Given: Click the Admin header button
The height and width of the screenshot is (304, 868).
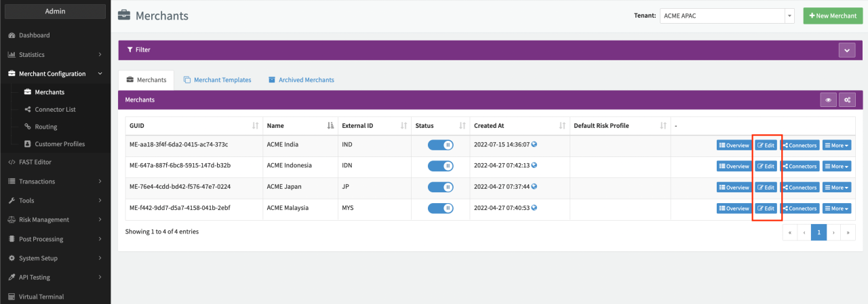Looking at the screenshot, I should click(x=55, y=12).
